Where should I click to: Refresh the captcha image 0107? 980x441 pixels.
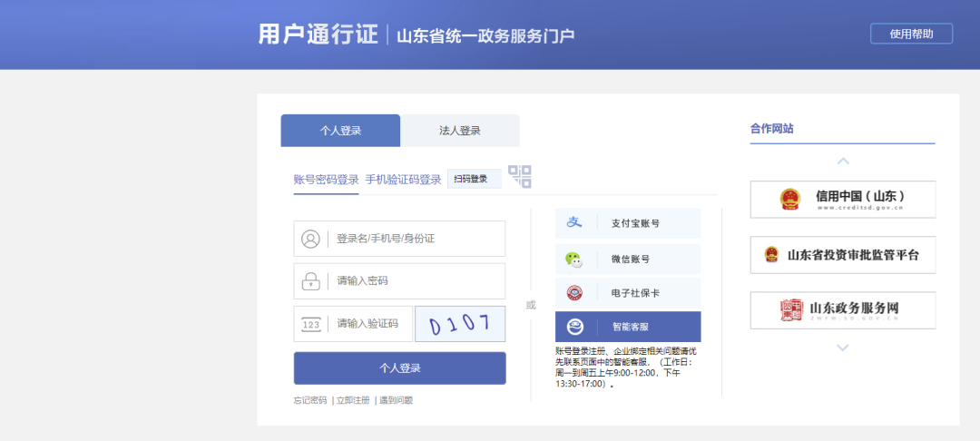tap(460, 324)
